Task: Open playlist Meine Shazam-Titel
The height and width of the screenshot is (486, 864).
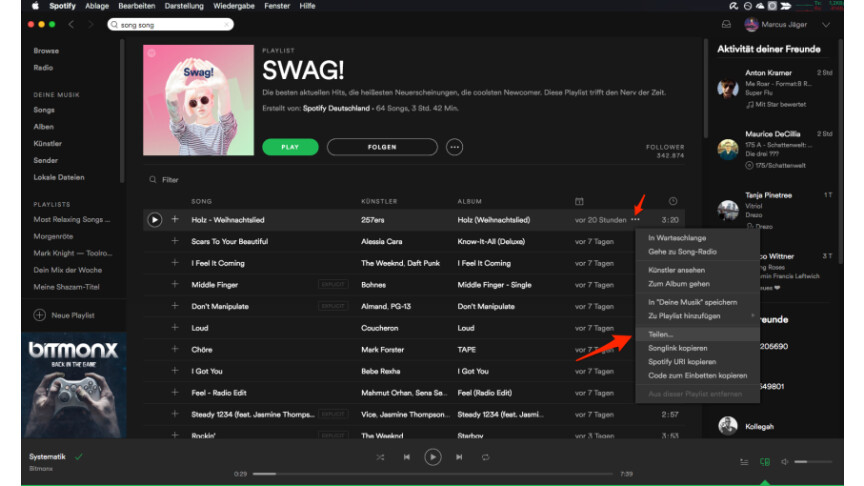Action: [66, 287]
